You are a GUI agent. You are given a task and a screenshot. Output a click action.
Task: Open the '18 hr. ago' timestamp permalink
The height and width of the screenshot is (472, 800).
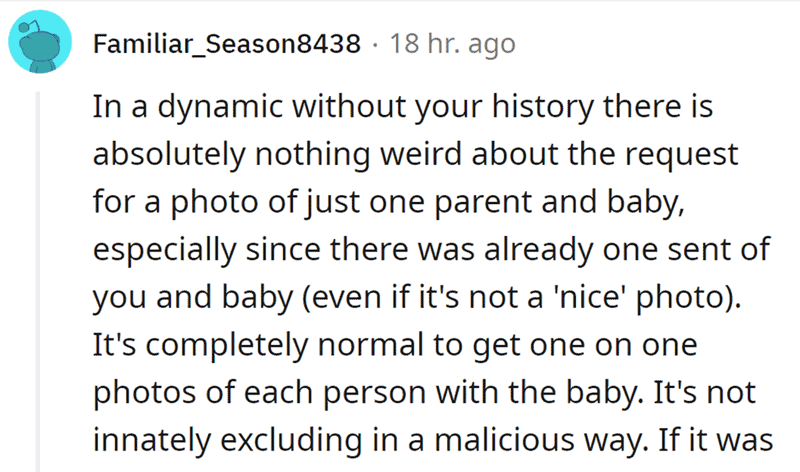[x=453, y=43]
